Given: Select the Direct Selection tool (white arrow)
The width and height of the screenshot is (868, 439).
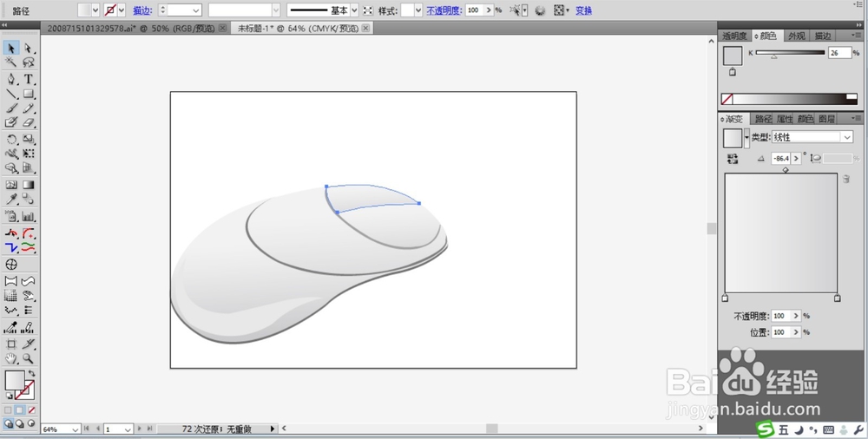Looking at the screenshot, I should 29,49.
